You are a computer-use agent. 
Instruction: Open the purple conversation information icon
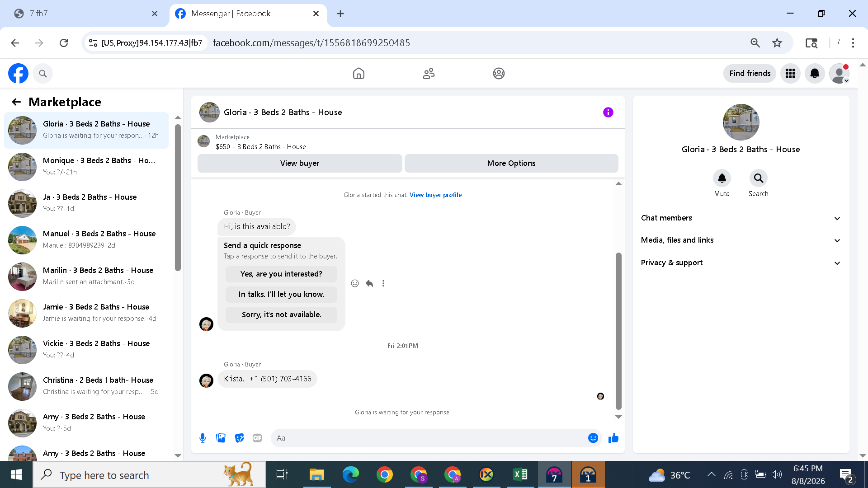tap(608, 112)
